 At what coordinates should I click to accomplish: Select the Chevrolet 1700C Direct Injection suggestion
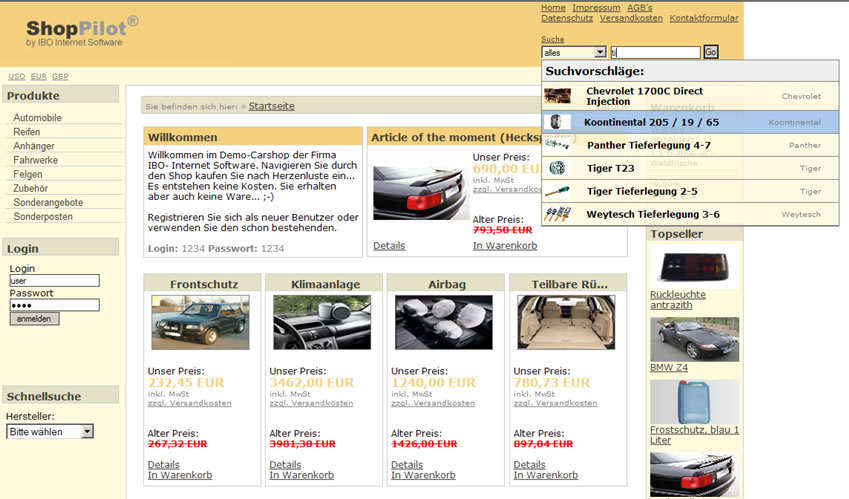[x=690, y=96]
